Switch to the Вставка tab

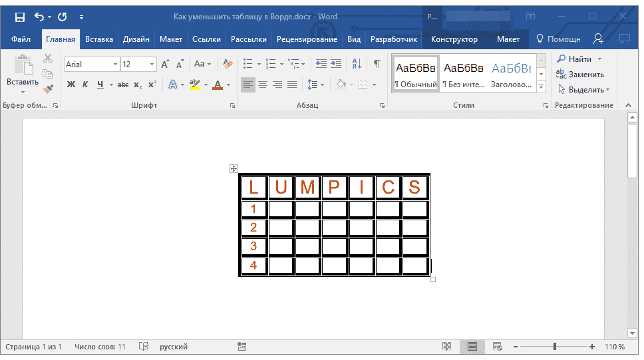pyautogui.click(x=99, y=39)
